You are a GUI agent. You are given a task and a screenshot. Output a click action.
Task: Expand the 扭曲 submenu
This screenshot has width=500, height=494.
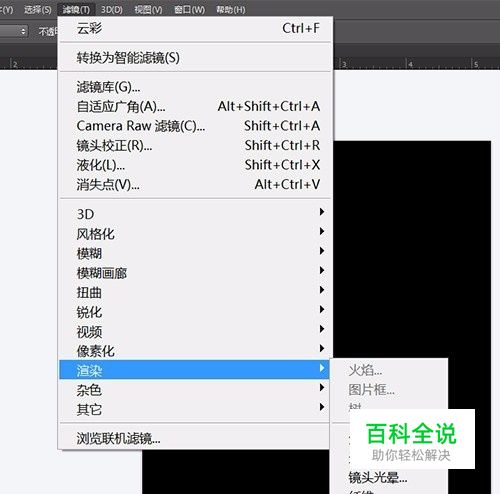click(195, 292)
